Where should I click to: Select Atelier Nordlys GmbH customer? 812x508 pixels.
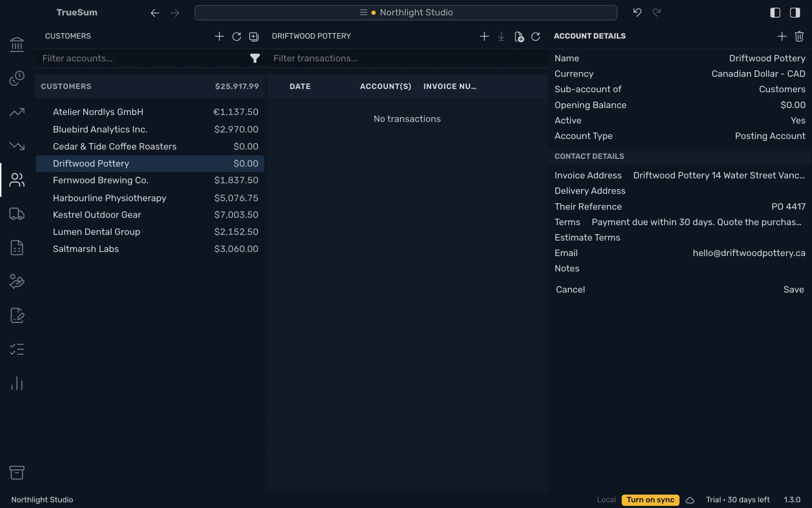150,112
